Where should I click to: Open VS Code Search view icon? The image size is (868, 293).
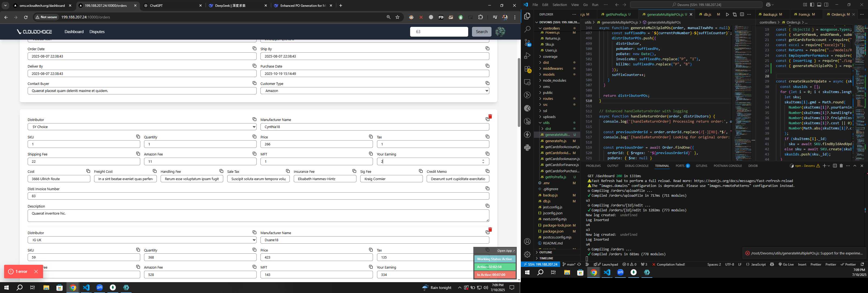coord(527,29)
